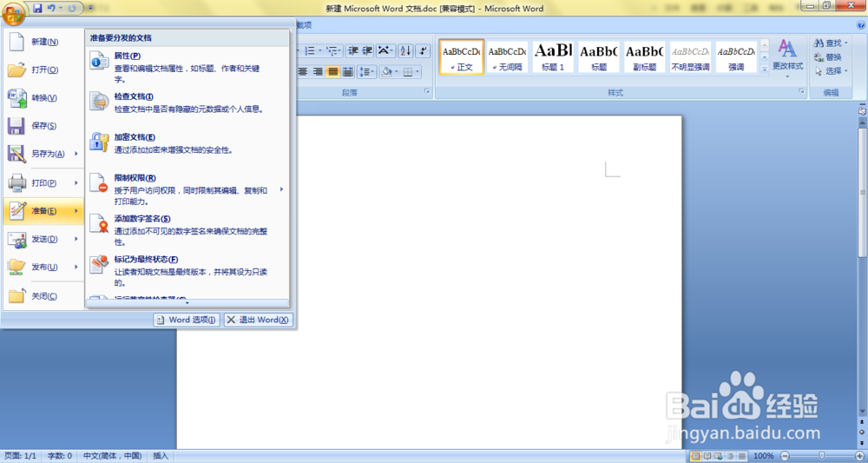Expand the 限制权限 submenu arrow
This screenshot has width=868, height=463.
[x=281, y=189]
